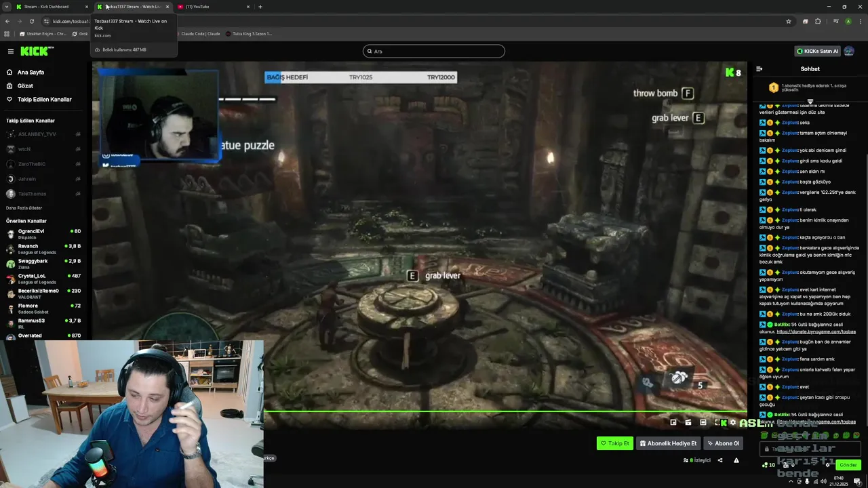Open the recommended channel Crystal_LoL
This screenshot has width=868, height=488.
point(43,279)
